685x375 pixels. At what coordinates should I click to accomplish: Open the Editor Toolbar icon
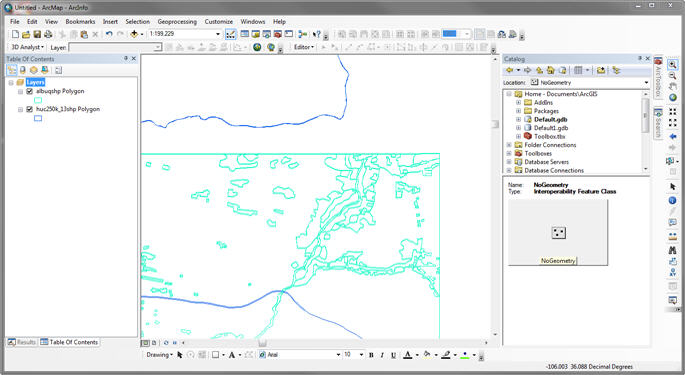pos(231,34)
